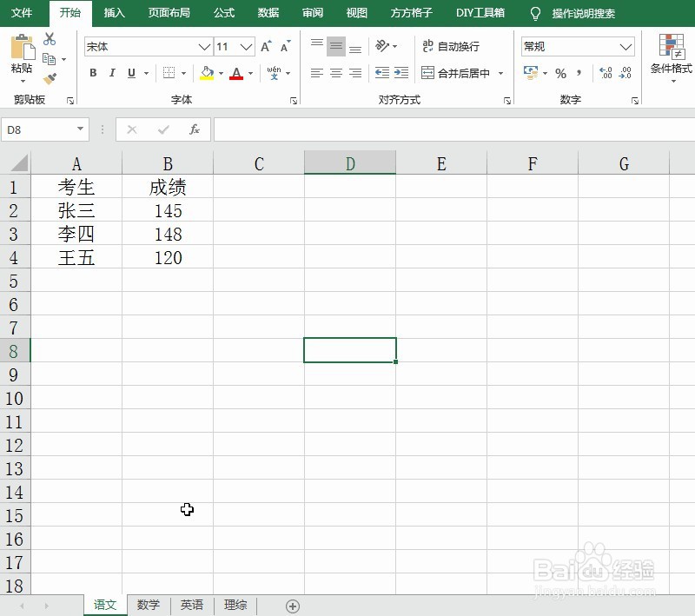Click the Percent style icon
Screen dimensions: 695x616
click(x=561, y=74)
